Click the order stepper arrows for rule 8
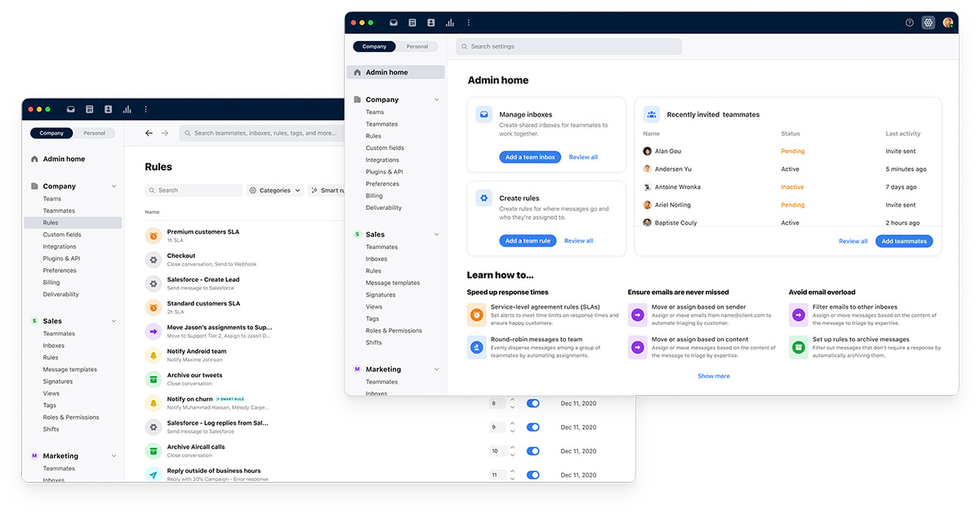This screenshot has width=980, height=513. coord(512,404)
